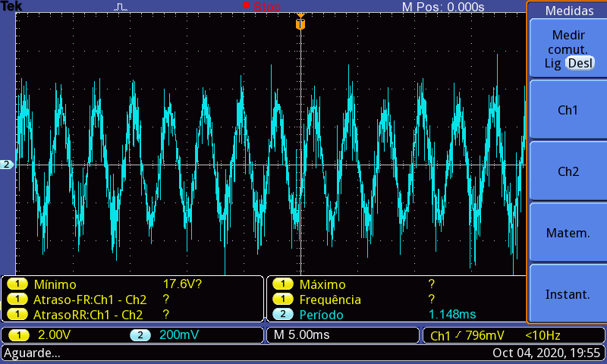Click the date Oct 04, 2020, 19:55

546,353
